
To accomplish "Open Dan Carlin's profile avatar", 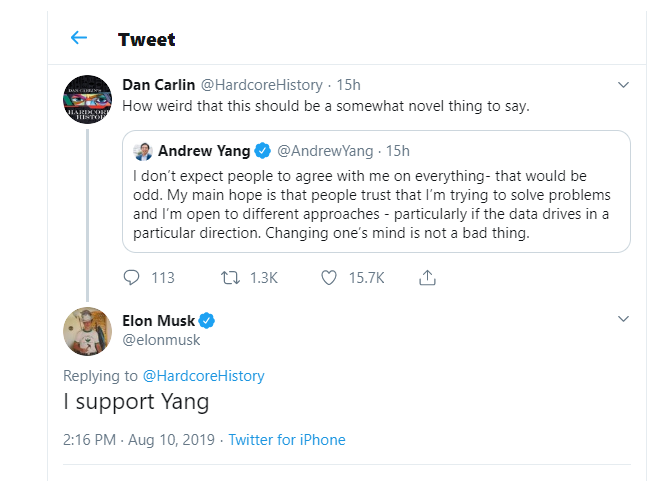I will click(x=86, y=98).
